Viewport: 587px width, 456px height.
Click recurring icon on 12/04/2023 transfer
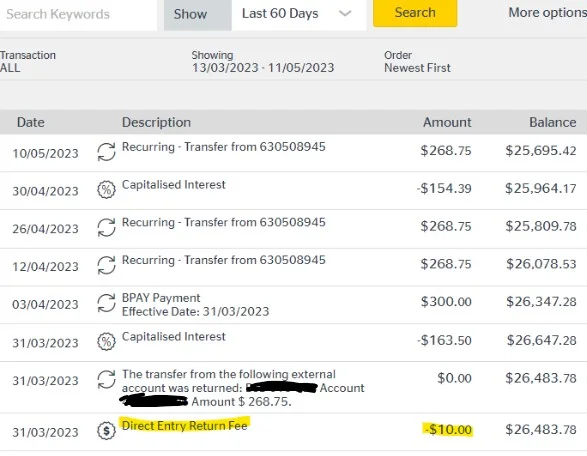[x=106, y=265]
